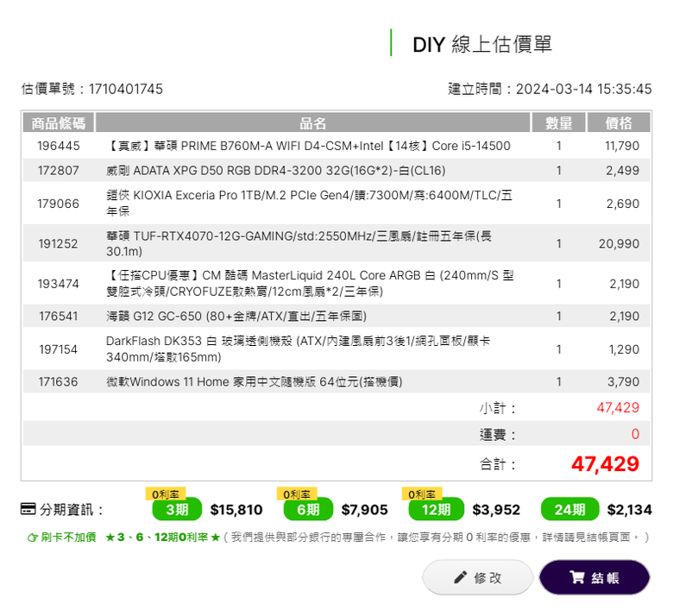Viewport: 673px width, 616px height.
Task: Click barcode 197154
Action: [x=59, y=349]
